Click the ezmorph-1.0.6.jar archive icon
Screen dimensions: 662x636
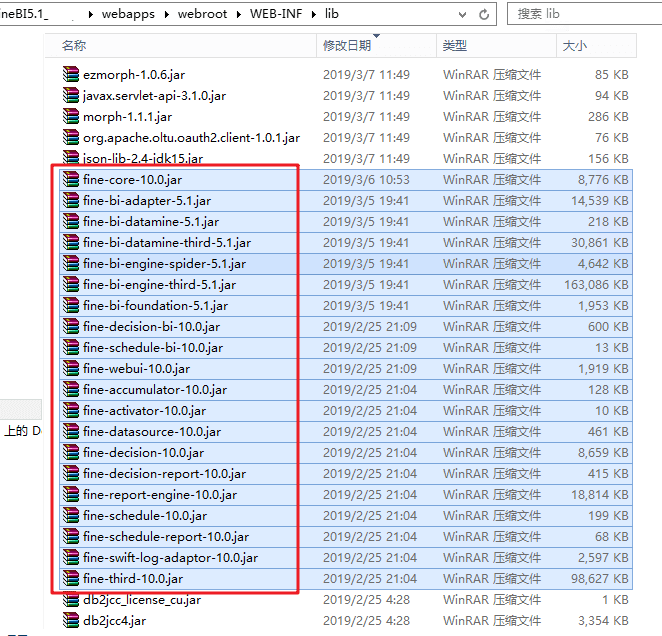(x=71, y=74)
